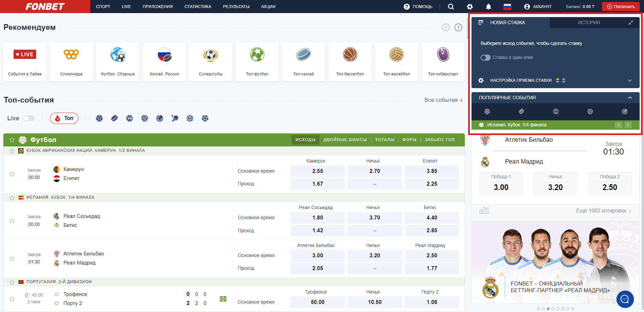Pick Победа 2 in the popular event card
The width and height of the screenshot is (644, 312).
[x=610, y=183]
